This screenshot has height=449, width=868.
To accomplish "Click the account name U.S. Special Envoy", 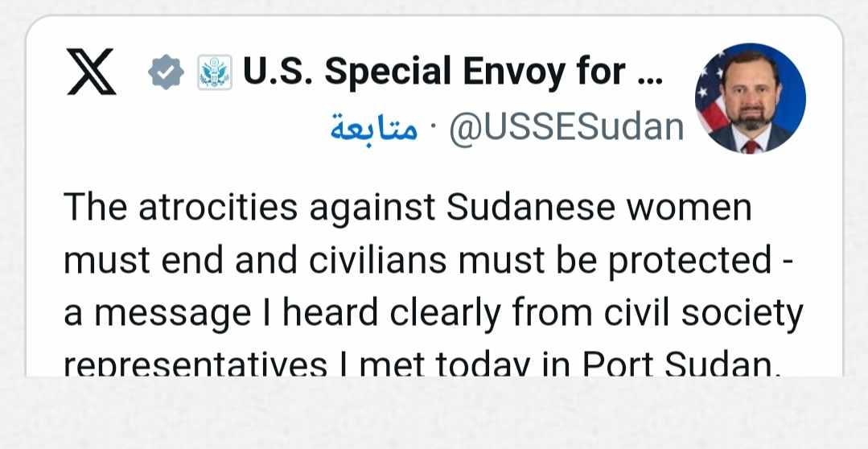I will (x=434, y=73).
